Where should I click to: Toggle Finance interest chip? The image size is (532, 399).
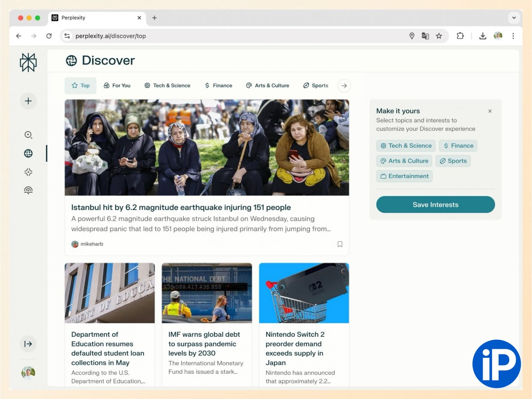click(x=458, y=146)
